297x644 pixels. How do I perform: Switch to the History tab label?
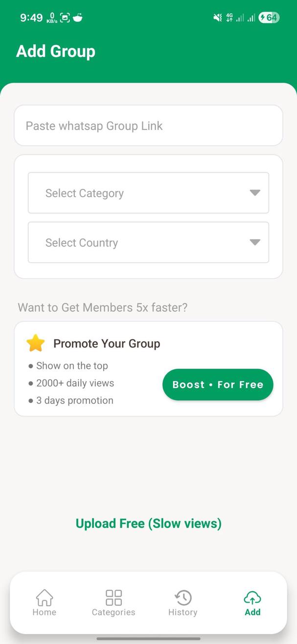(x=183, y=612)
